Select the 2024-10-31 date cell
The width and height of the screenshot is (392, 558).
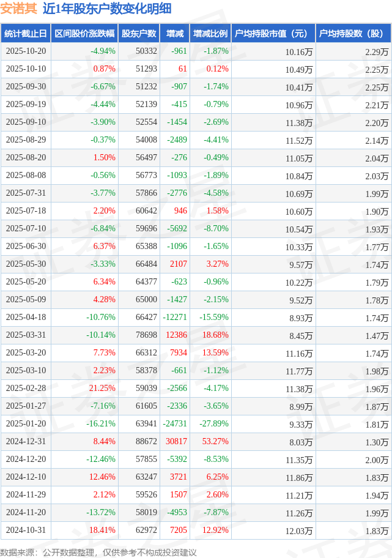tap(26, 530)
